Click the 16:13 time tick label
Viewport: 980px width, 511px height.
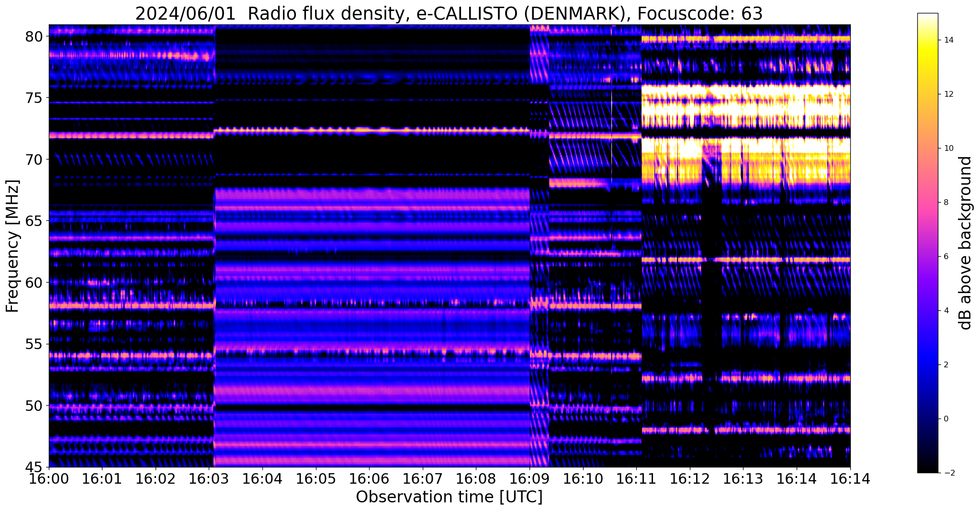743,478
